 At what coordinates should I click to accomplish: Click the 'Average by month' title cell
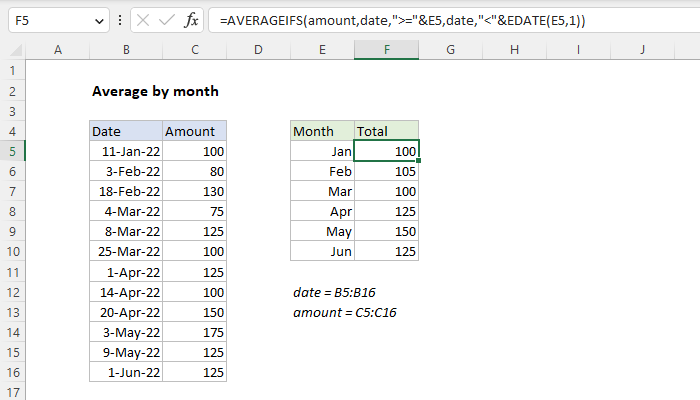[x=155, y=92]
